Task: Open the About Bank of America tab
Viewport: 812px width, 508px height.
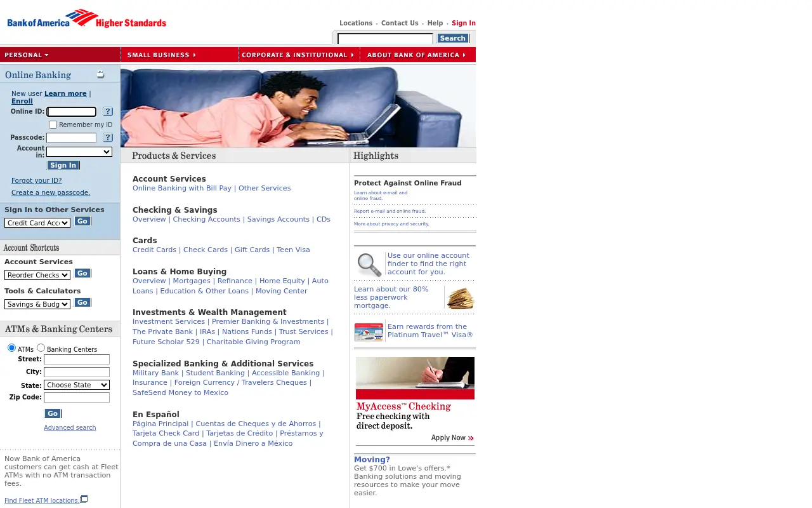Action: tap(417, 55)
